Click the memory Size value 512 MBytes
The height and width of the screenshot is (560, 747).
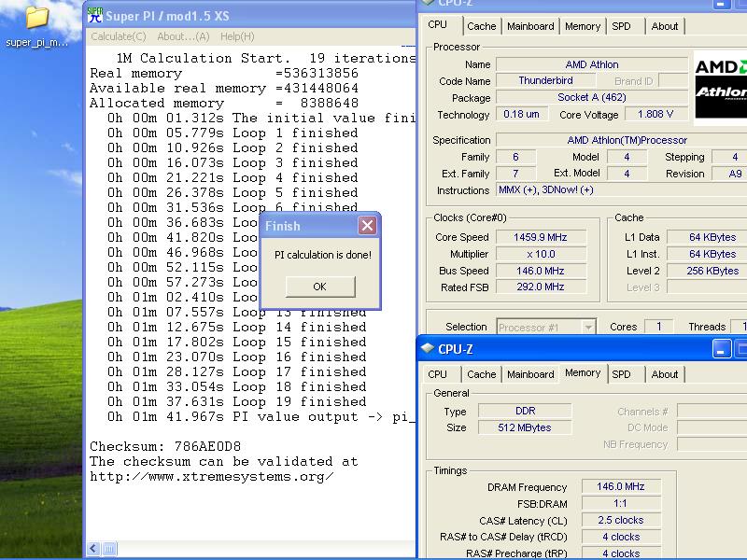(x=525, y=427)
